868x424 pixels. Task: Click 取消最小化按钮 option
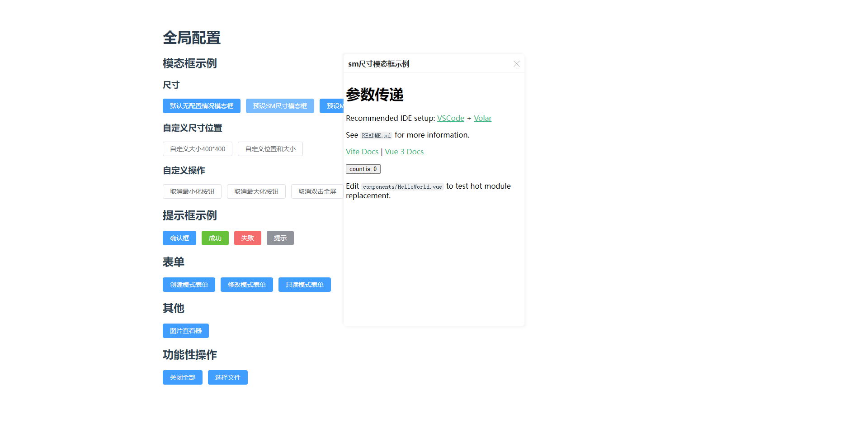click(x=192, y=191)
